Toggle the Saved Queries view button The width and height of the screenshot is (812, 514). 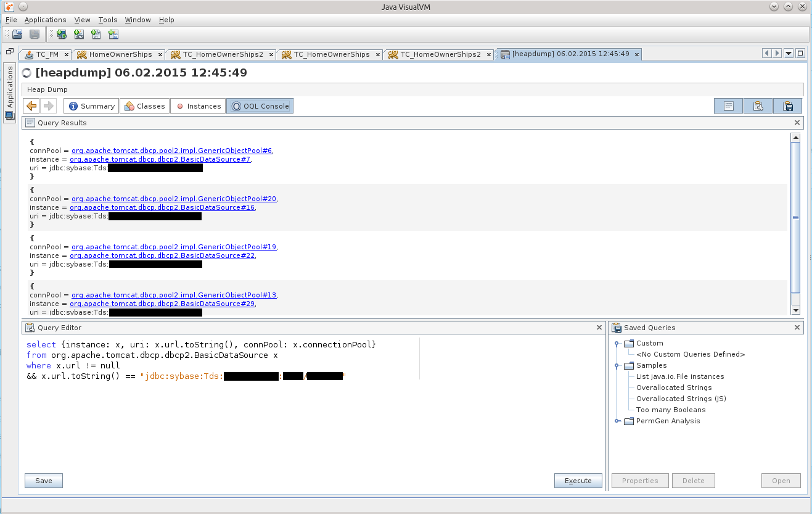787,106
